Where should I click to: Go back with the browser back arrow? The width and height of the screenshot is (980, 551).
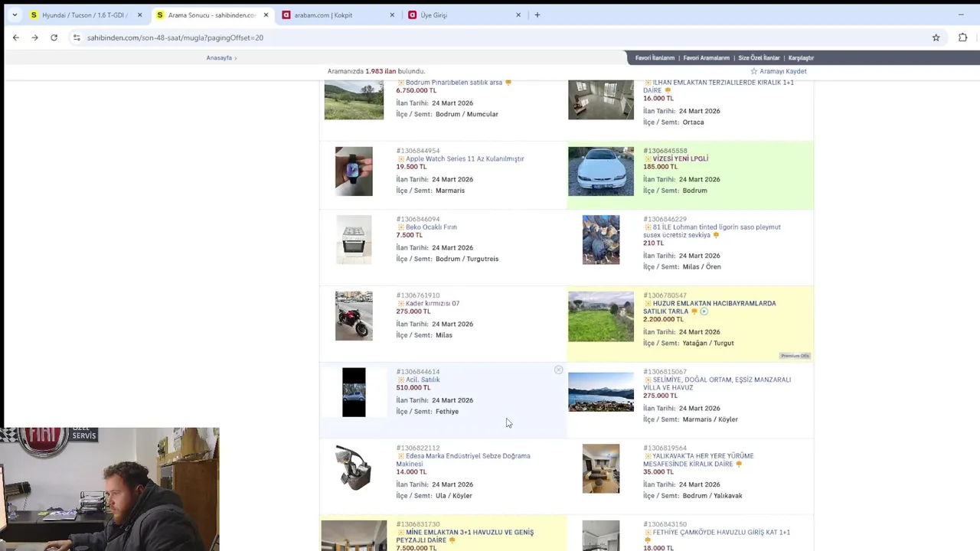pos(15,37)
